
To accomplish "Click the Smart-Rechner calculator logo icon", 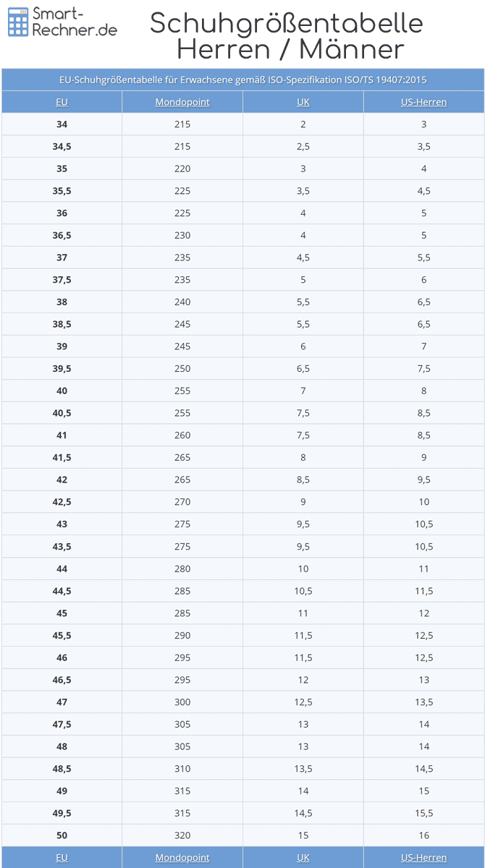I will tap(18, 22).
